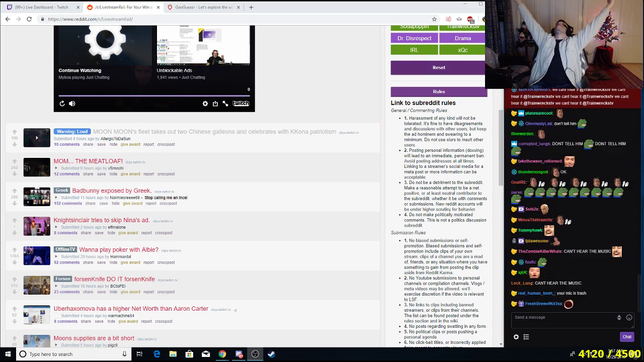
Task: Expand the Moons supplies clip preview
Action: tap(56, 345)
